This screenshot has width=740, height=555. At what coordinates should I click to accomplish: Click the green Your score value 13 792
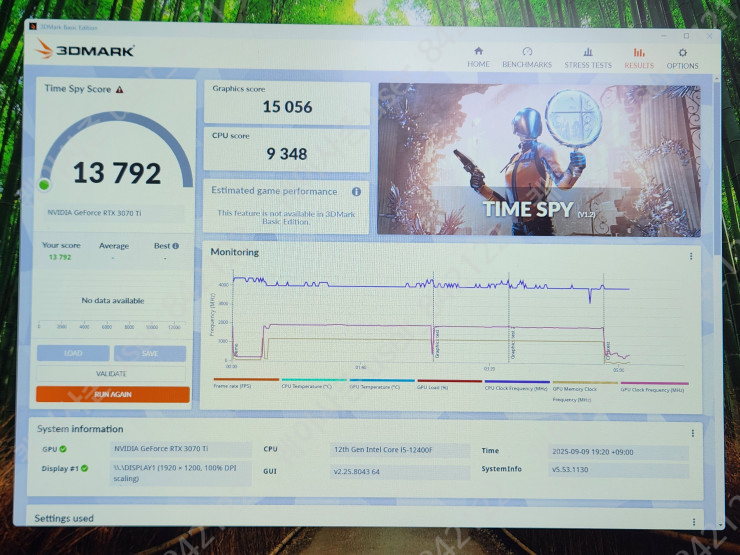pos(60,257)
